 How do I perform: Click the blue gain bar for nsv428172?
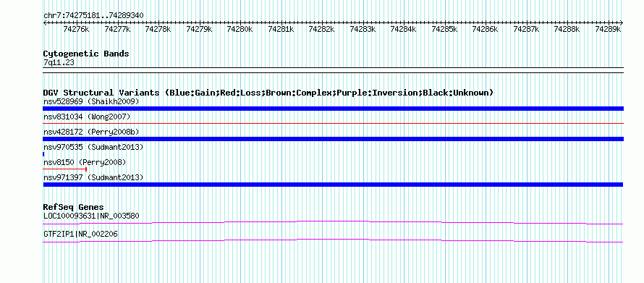pos(333,139)
